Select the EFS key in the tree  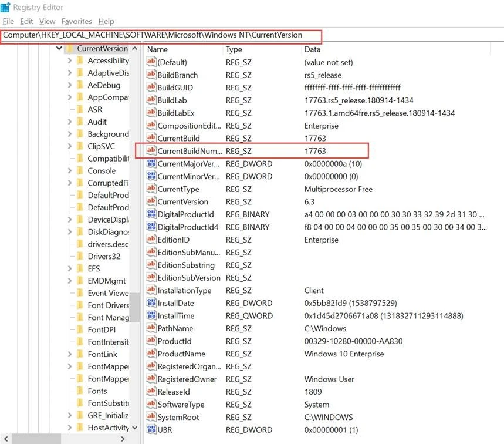pyautogui.click(x=94, y=268)
